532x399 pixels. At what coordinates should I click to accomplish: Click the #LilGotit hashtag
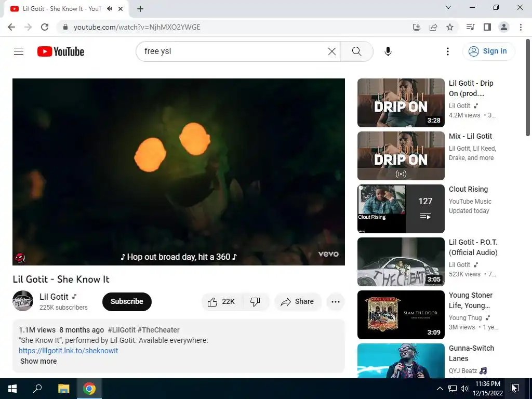122,330
